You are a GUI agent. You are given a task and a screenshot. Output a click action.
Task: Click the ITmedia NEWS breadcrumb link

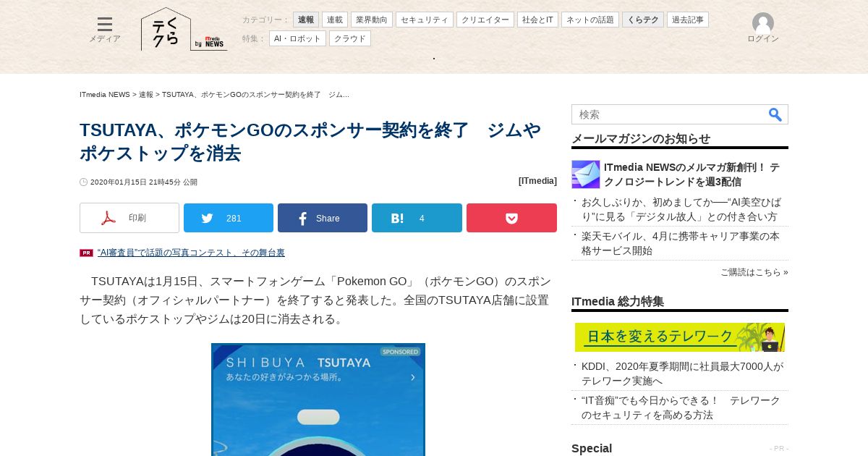tap(105, 95)
